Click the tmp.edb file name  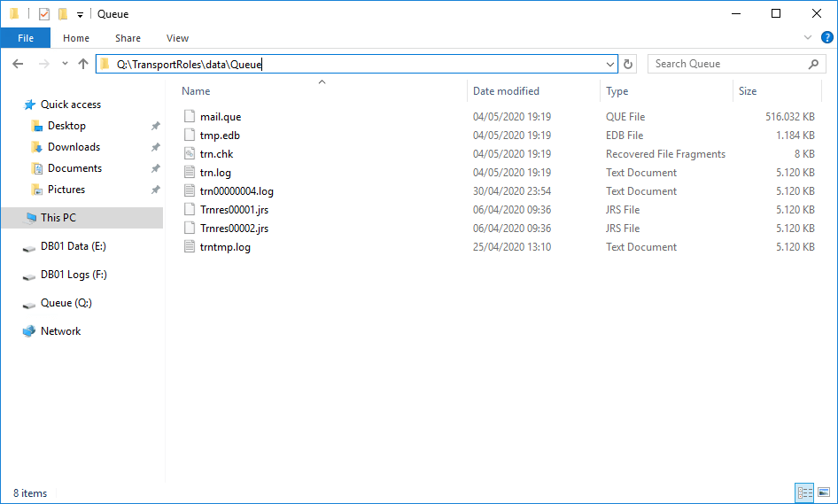(x=220, y=136)
